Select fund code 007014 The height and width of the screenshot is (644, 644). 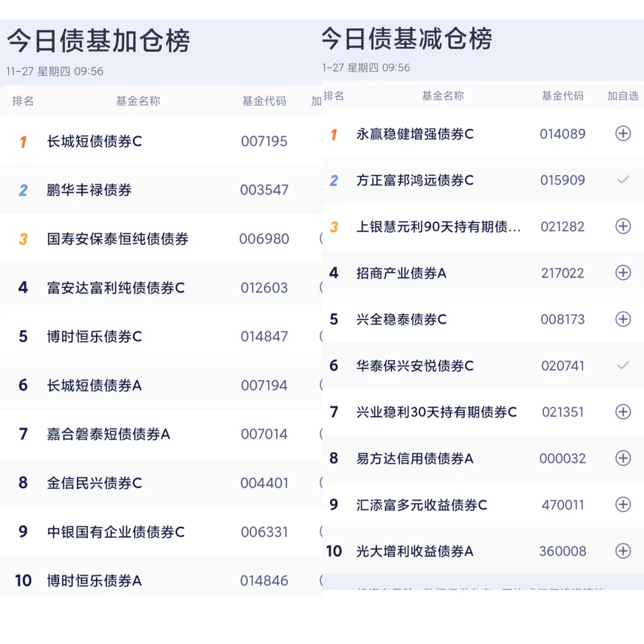pyautogui.click(x=264, y=434)
